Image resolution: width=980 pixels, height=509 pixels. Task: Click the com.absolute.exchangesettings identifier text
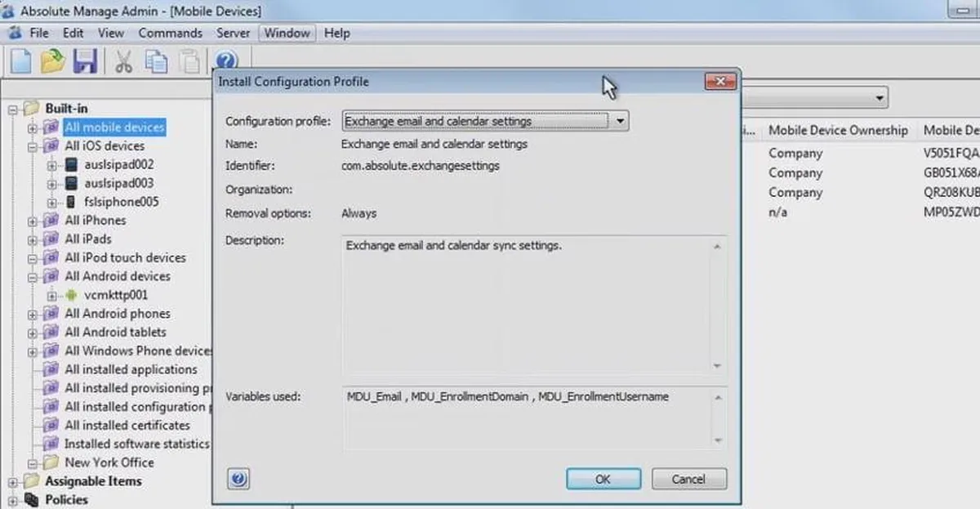click(420, 166)
